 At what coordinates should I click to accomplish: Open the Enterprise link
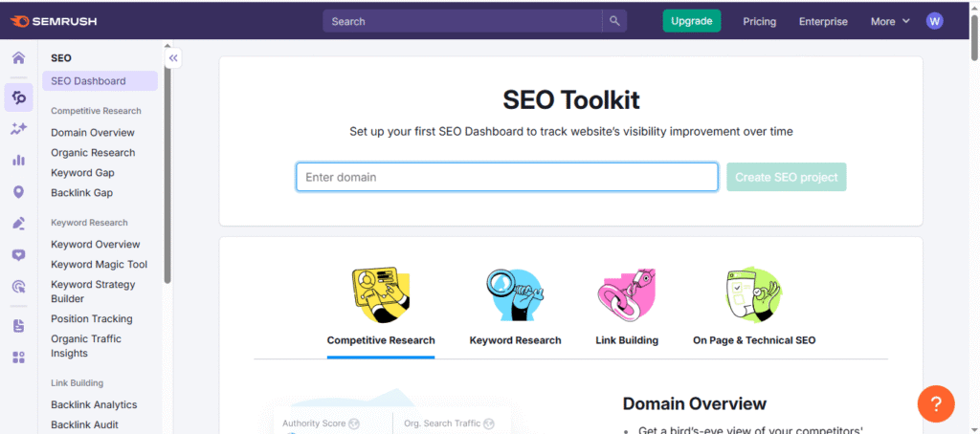[x=823, y=21]
